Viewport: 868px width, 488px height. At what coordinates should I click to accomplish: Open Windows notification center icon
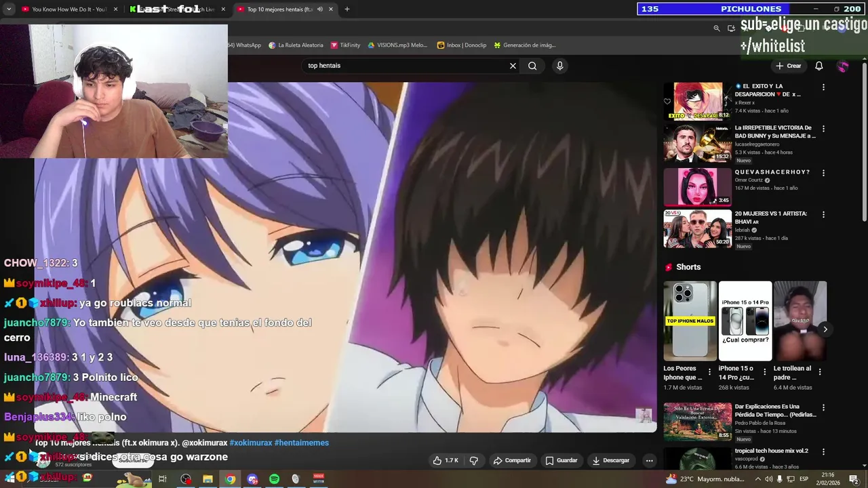pyautogui.click(x=853, y=479)
